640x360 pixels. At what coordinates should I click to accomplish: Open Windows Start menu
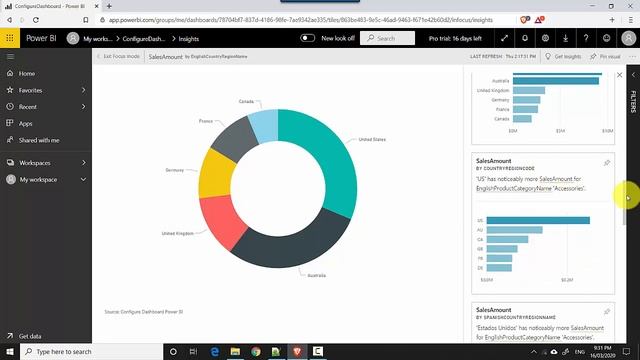pos(10,351)
